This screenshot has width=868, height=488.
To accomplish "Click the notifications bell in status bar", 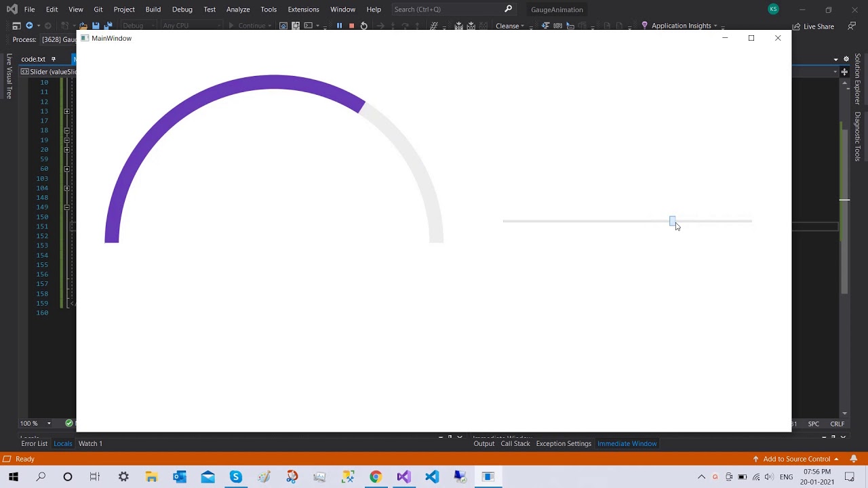I will tap(854, 459).
